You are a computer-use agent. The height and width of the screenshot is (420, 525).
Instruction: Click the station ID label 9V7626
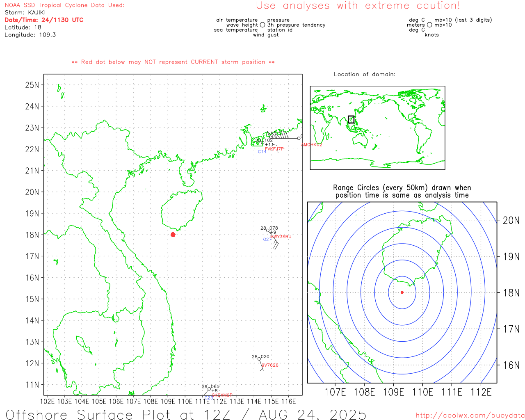(x=270, y=365)
